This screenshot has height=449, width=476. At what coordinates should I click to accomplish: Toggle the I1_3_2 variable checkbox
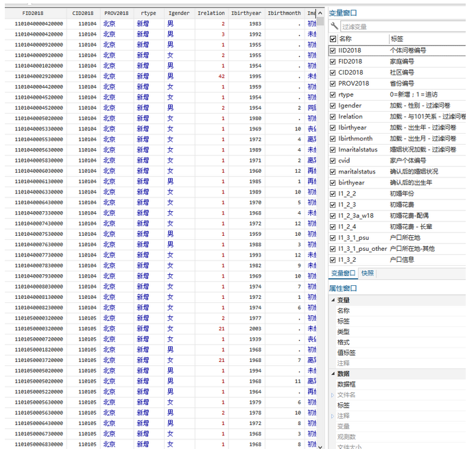point(333,260)
